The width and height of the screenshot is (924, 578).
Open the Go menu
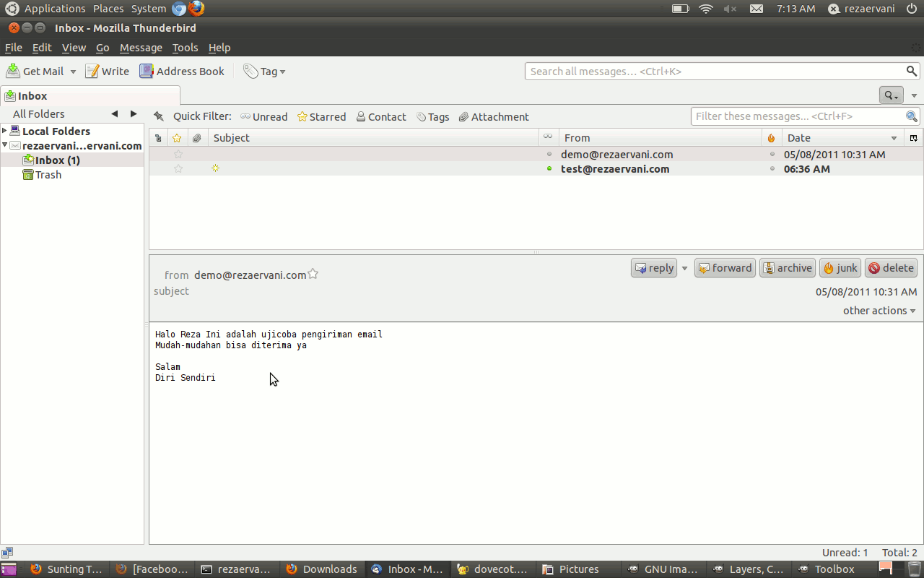point(103,48)
